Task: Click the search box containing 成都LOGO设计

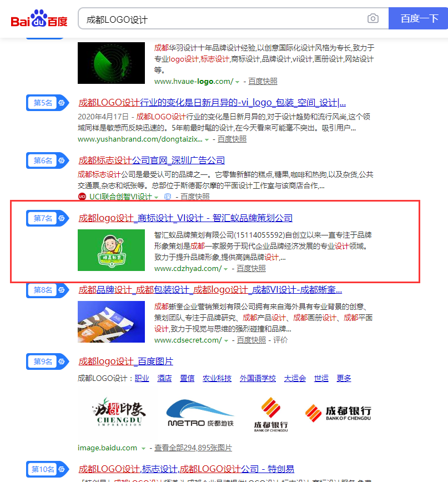Action: pyautogui.click(x=222, y=19)
